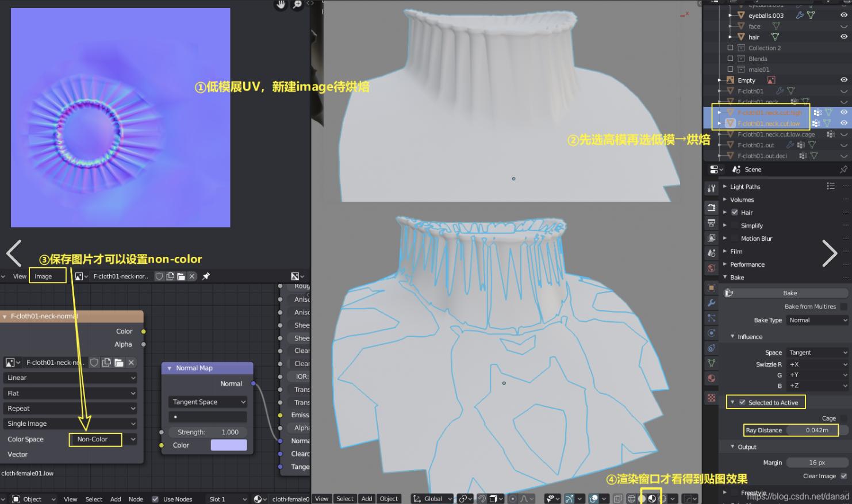The image size is (852, 504).
Task: Toggle the Selected to Active checkbox
Action: pos(742,402)
